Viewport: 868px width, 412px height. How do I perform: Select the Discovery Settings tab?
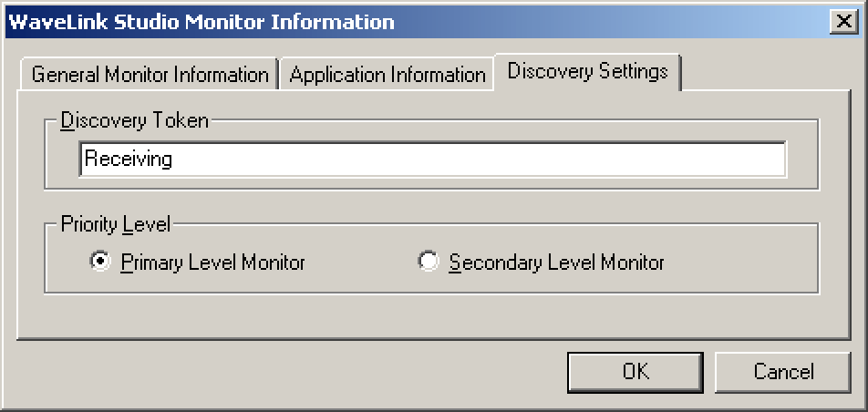click(587, 71)
